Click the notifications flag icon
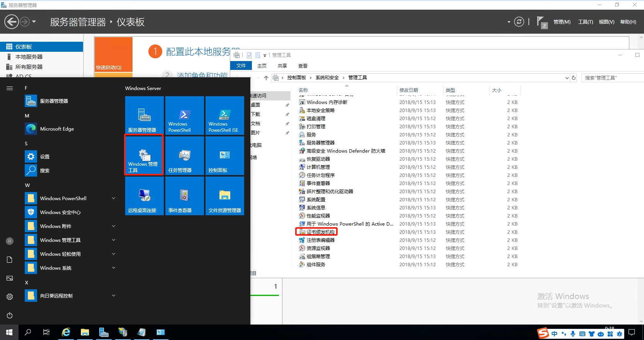This screenshot has width=644, height=340. (x=541, y=22)
